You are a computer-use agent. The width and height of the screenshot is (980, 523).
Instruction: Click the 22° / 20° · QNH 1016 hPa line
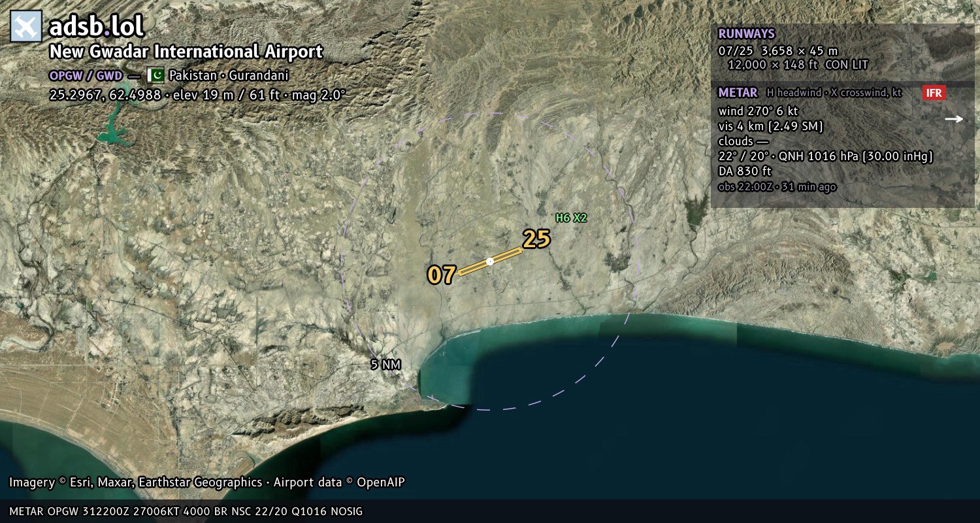825,156
